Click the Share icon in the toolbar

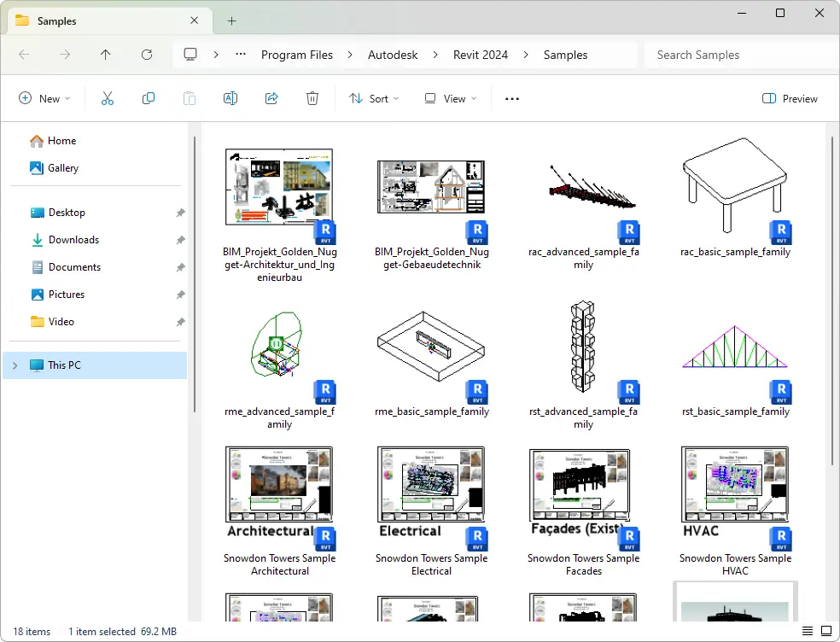271,98
